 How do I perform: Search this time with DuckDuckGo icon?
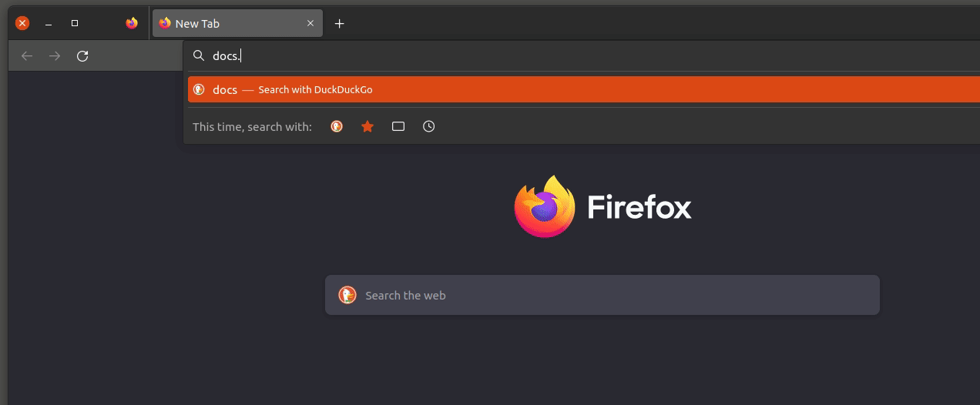click(337, 126)
